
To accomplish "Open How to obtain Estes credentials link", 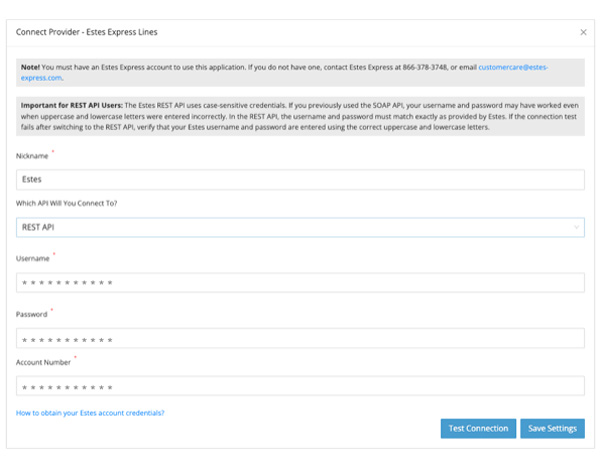I will click(x=90, y=413).
